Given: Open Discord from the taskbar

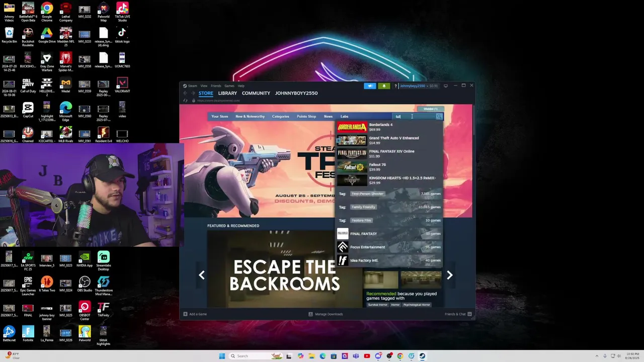Looking at the screenshot, I should 378,356.
